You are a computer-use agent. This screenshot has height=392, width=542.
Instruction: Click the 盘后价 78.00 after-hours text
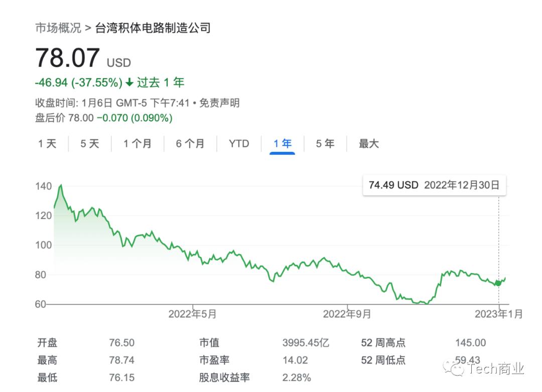click(x=64, y=118)
